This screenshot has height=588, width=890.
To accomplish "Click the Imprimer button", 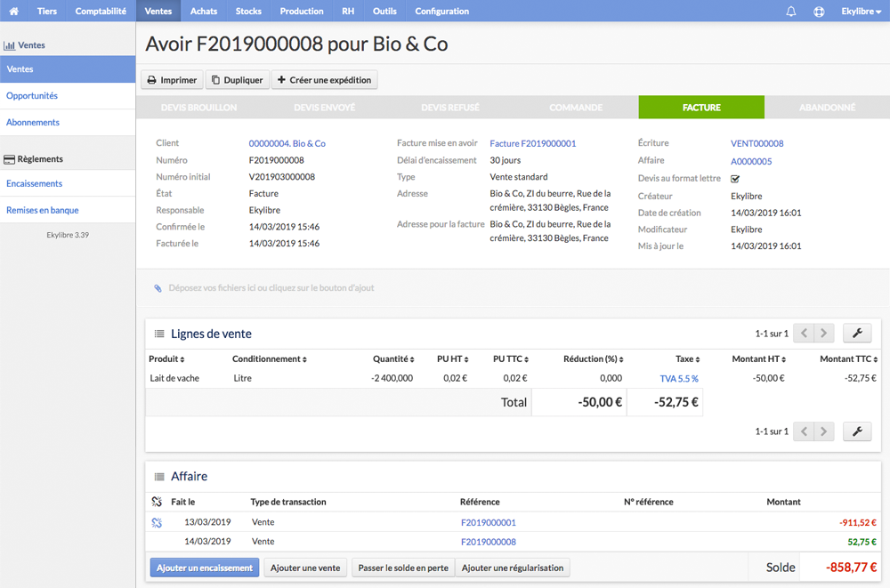I will pos(172,80).
